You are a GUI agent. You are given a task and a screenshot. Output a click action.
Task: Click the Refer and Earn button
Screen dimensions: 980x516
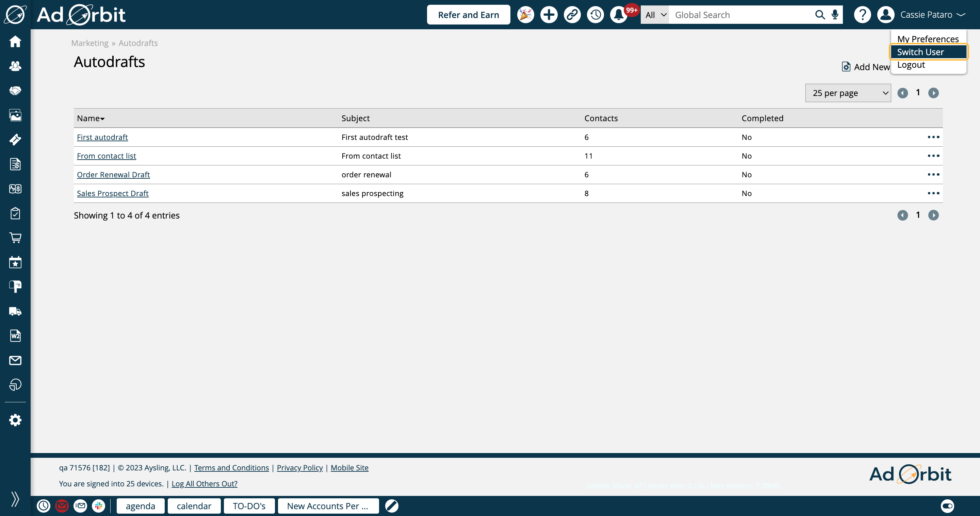tap(468, 15)
